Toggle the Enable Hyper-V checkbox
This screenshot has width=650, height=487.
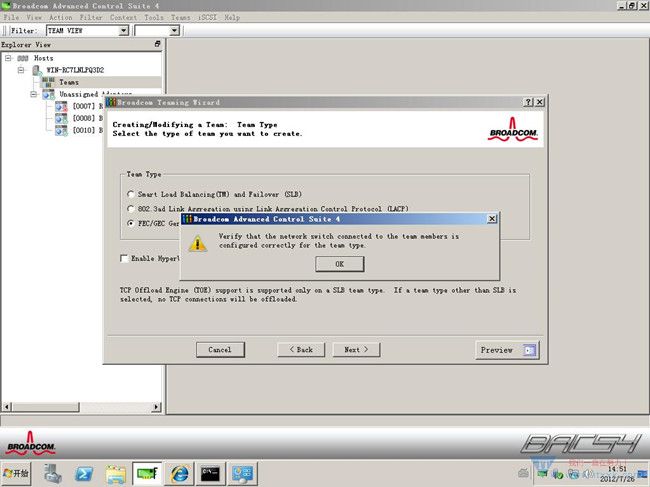tap(124, 258)
